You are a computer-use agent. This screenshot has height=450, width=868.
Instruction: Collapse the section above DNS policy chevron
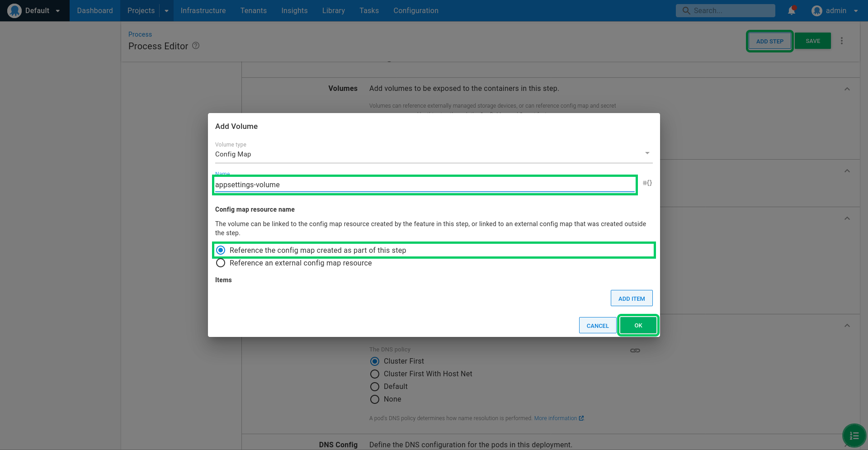[x=847, y=326]
